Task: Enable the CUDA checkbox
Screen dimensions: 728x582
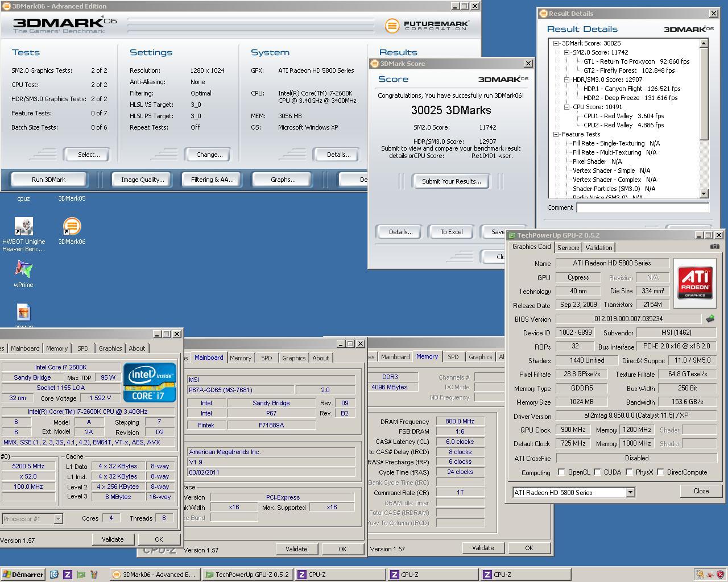Action: (x=597, y=472)
